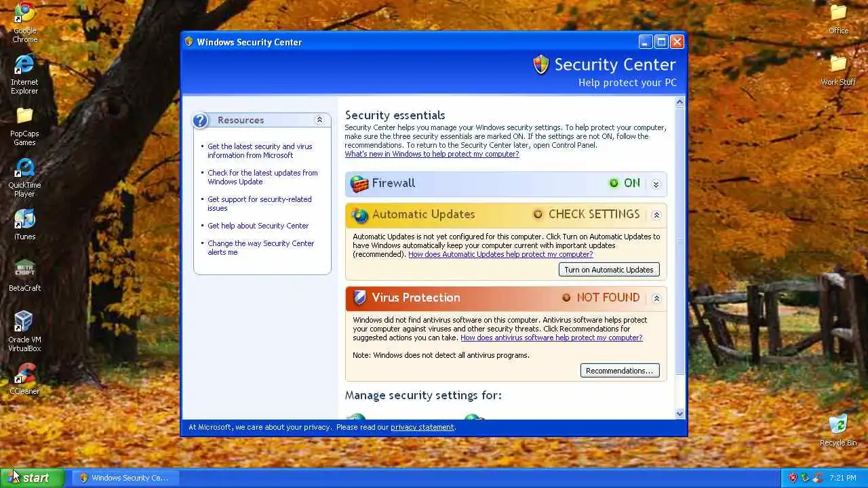
Task: Minimize the Windows Security Center window
Action: pos(646,41)
